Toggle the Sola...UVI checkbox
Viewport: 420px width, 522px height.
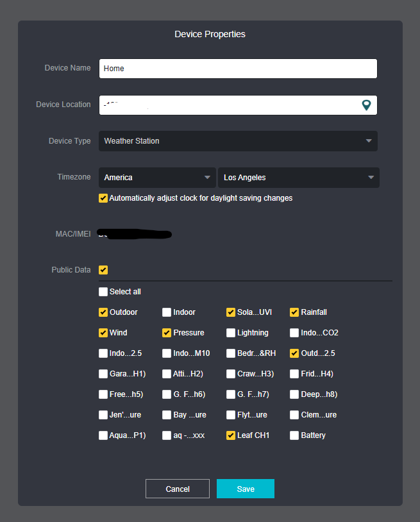(x=231, y=312)
